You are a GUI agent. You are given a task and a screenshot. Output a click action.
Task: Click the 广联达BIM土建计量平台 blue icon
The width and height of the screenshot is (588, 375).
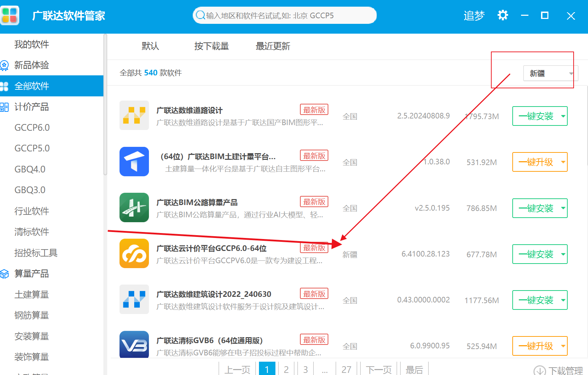point(134,162)
